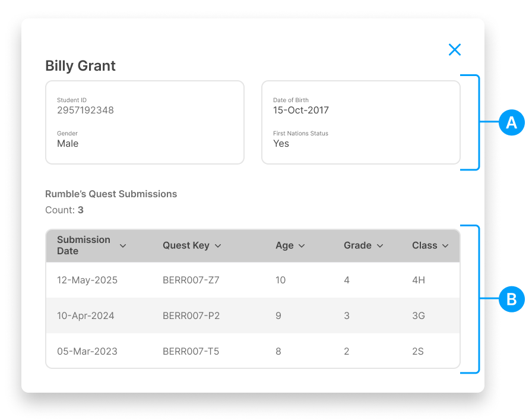Click quest key BERR007-Z7
The image size is (529, 420).
coord(191,280)
